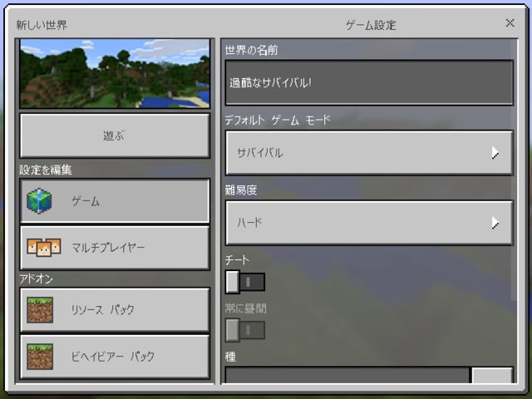Click the three-faces multiplayer icon
Screen dimensions: 532x399
[44, 248]
